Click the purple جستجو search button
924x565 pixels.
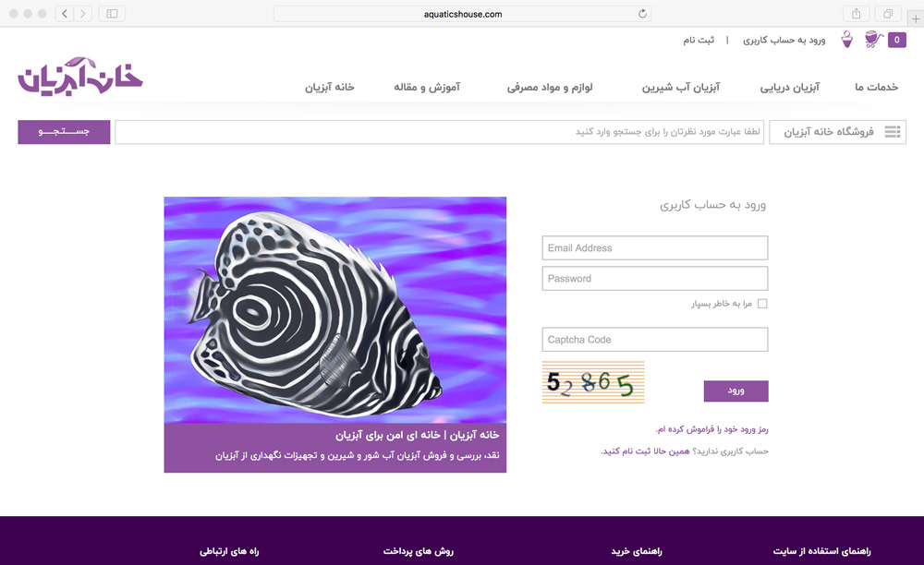tap(64, 132)
